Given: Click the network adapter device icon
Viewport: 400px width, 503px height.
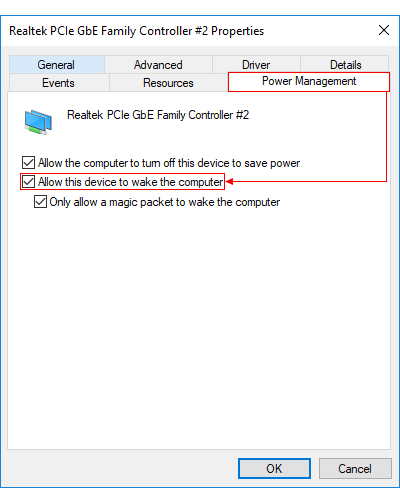Looking at the screenshot, I should pyautogui.click(x=38, y=122).
